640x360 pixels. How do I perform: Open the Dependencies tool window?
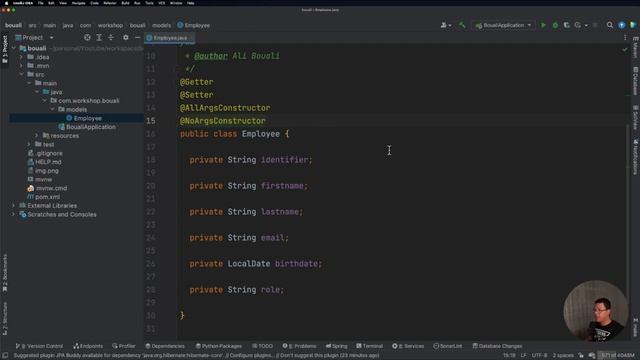coord(165,346)
